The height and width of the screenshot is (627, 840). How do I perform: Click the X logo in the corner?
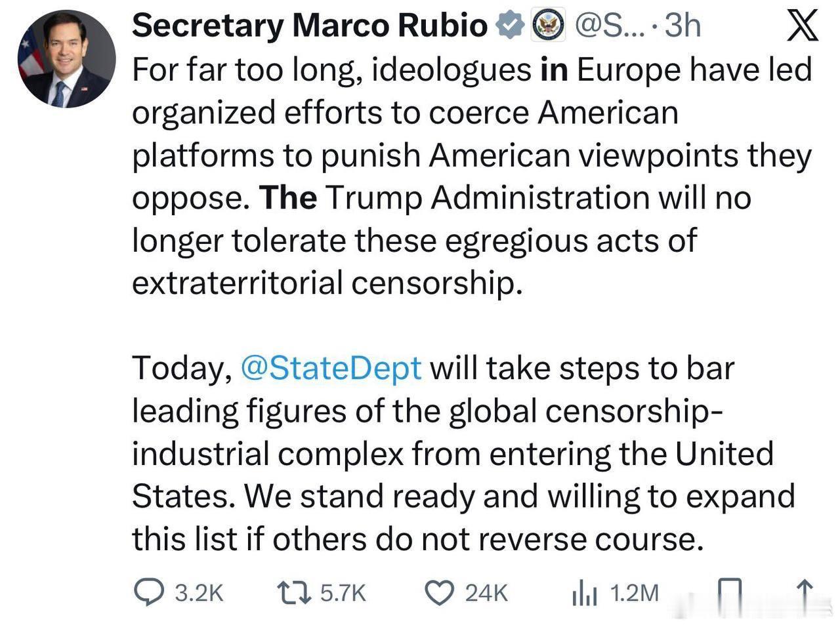click(x=802, y=27)
